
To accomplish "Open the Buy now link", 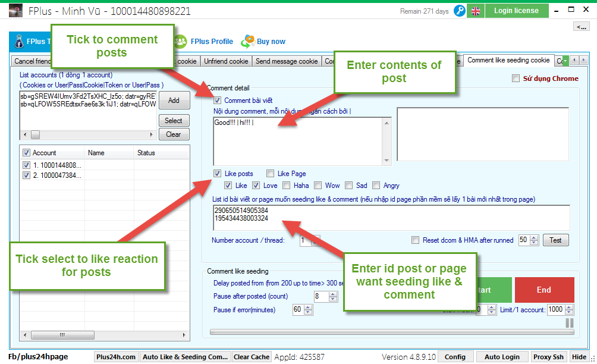I will point(271,42).
